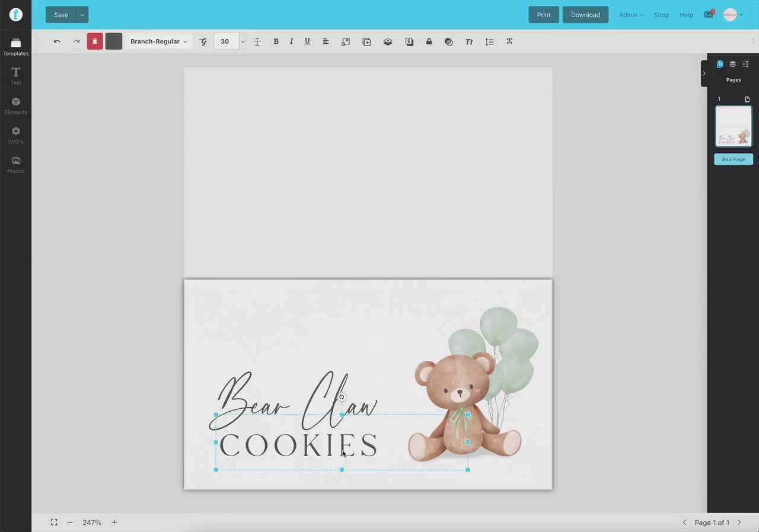Click the Print button
The image size is (759, 532).
(x=544, y=15)
